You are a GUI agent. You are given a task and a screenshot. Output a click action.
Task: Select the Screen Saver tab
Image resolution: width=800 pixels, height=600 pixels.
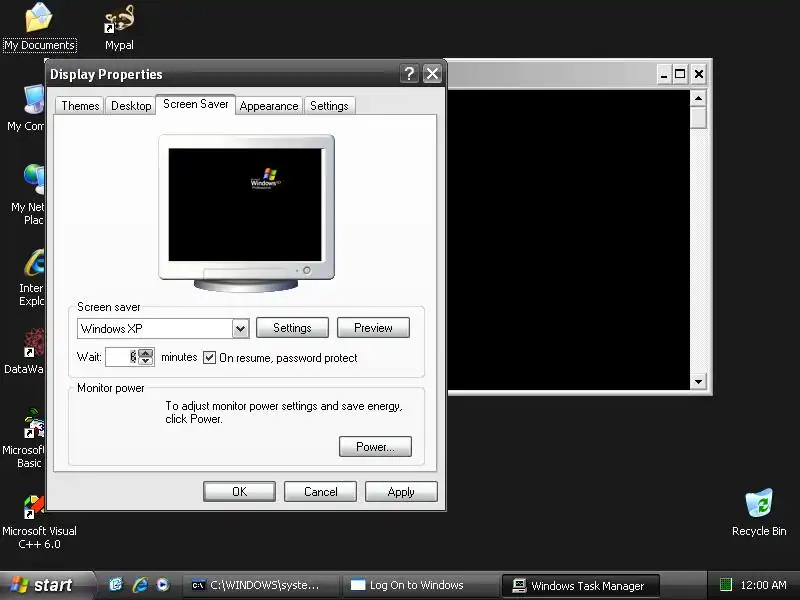(x=195, y=104)
